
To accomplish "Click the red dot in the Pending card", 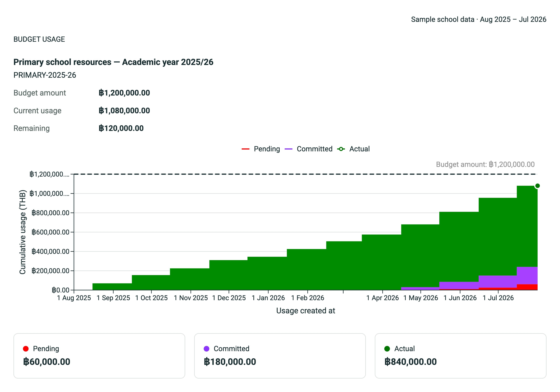I will pyautogui.click(x=26, y=349).
